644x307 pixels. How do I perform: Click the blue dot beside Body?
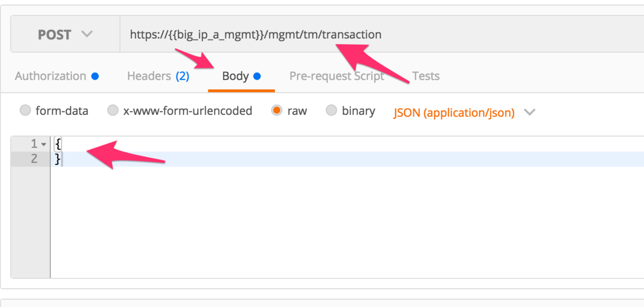[257, 76]
